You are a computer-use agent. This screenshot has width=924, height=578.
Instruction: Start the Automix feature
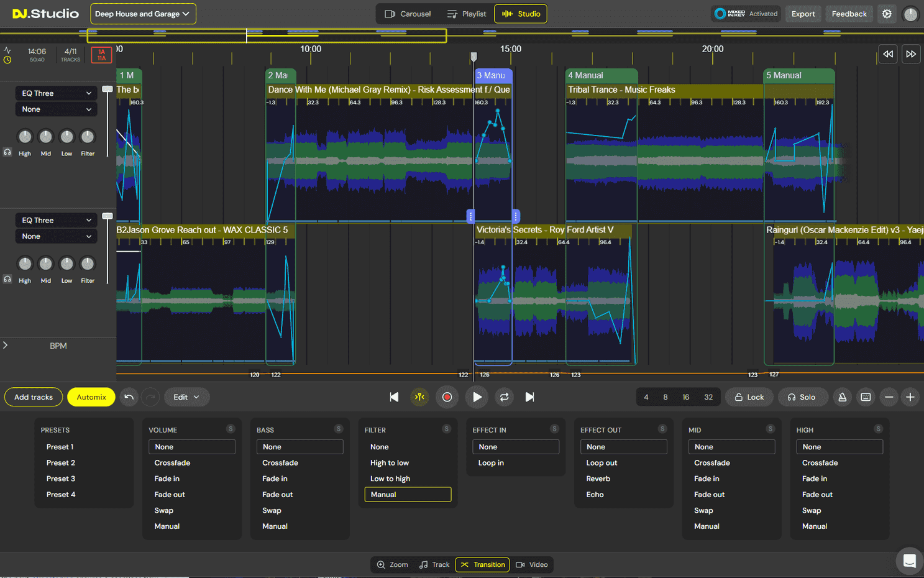[91, 397]
